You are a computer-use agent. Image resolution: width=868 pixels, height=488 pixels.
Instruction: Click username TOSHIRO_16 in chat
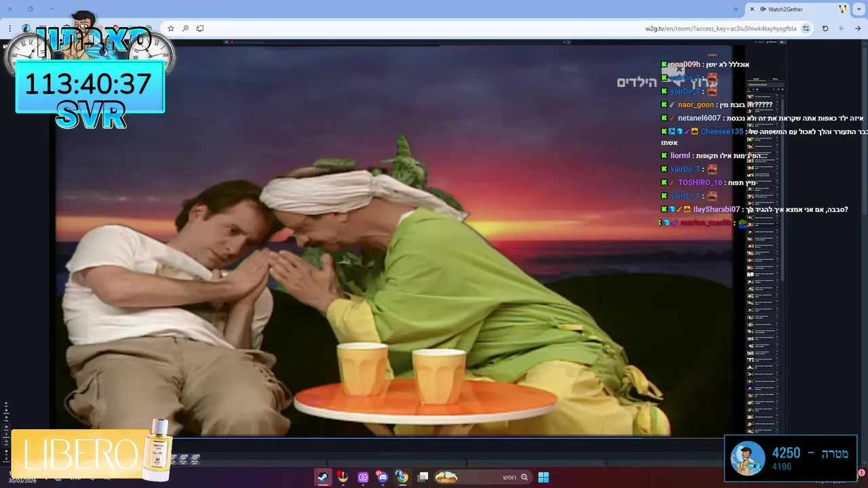click(x=700, y=182)
